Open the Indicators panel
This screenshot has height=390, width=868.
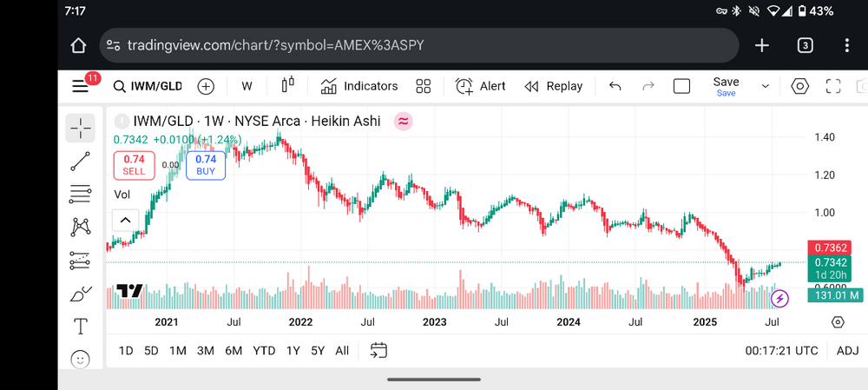coord(359,86)
